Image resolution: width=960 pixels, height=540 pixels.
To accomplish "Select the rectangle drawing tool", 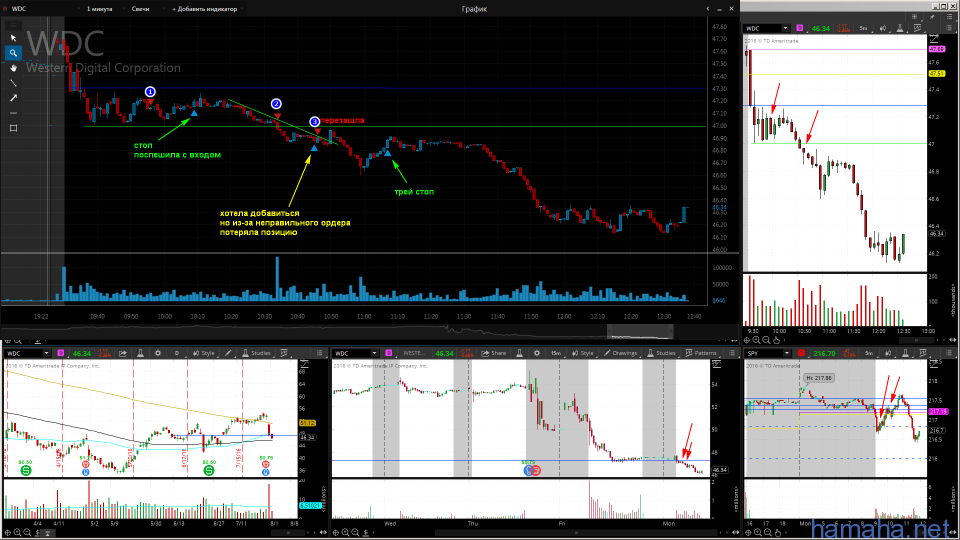I will click(13, 128).
